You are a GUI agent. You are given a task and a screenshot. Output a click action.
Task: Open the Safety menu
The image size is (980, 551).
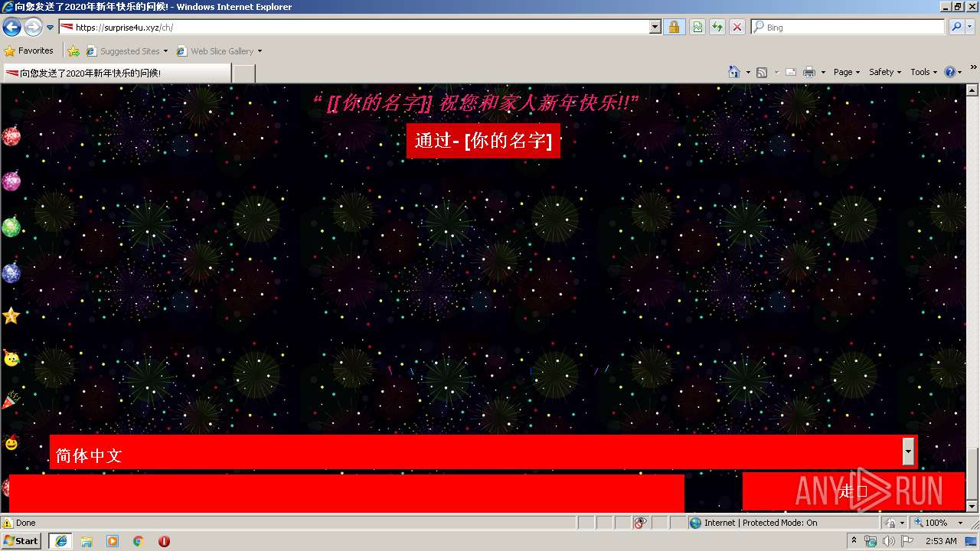click(885, 72)
